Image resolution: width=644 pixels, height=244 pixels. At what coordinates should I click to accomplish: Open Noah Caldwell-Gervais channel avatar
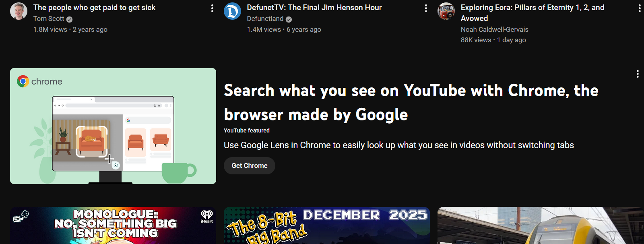tap(446, 11)
